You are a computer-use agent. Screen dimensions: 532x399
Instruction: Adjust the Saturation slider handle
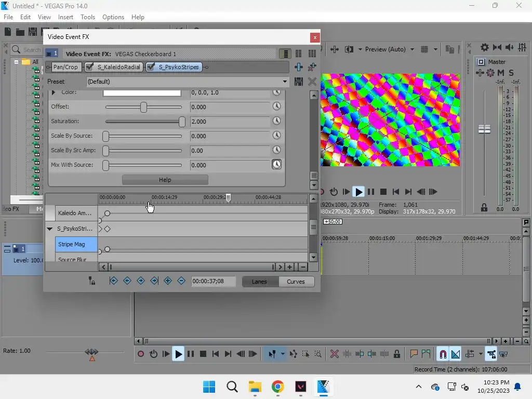point(182,122)
